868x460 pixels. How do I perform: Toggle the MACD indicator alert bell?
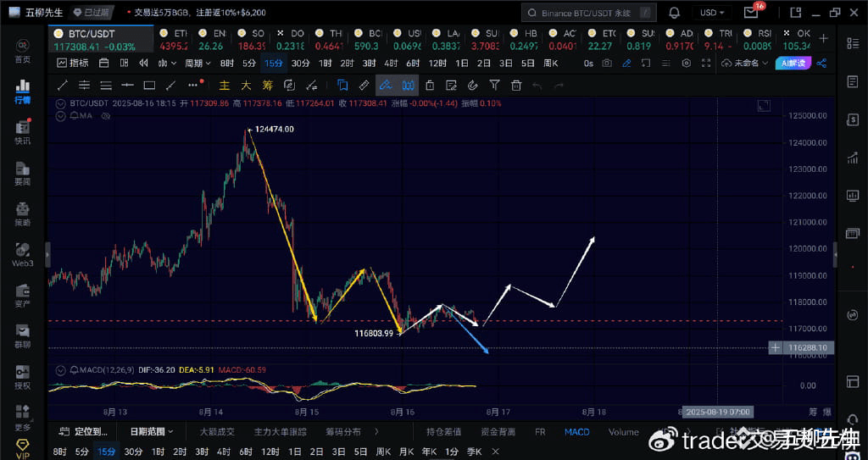pyautogui.click(x=74, y=369)
